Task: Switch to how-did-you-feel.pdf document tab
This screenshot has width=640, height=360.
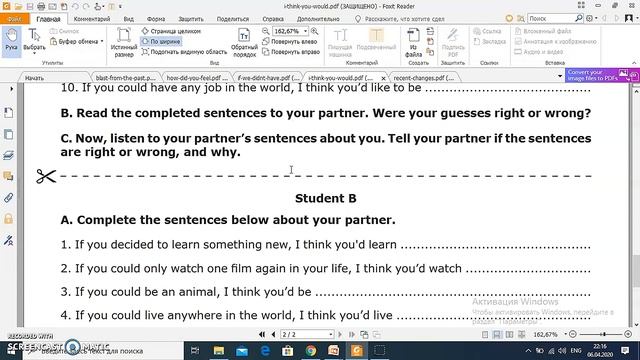Action: point(197,78)
